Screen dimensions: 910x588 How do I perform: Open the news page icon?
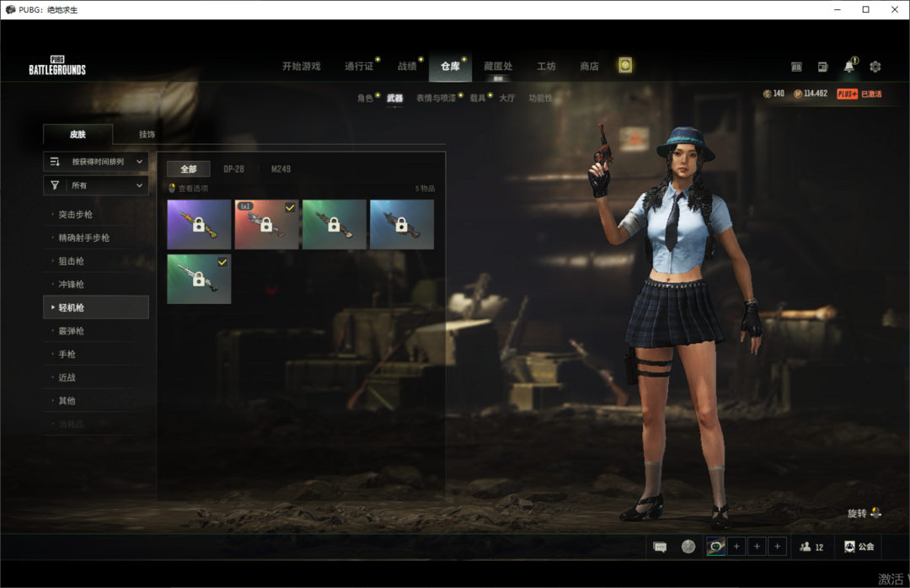pyautogui.click(x=823, y=67)
